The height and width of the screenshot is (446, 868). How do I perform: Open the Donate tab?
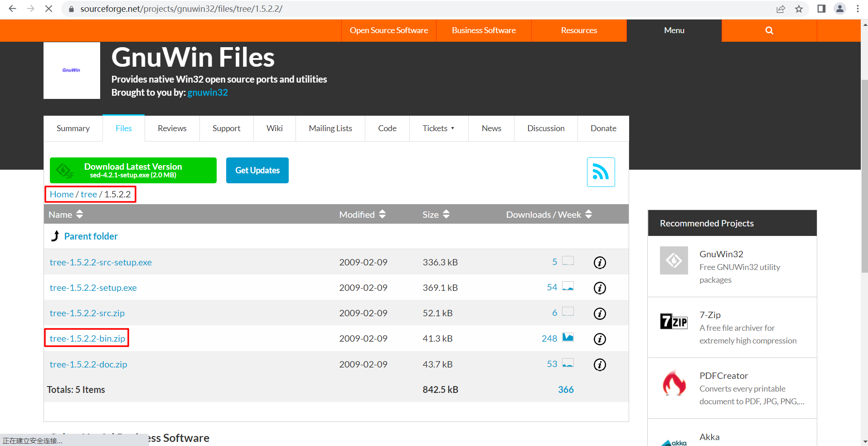(603, 128)
